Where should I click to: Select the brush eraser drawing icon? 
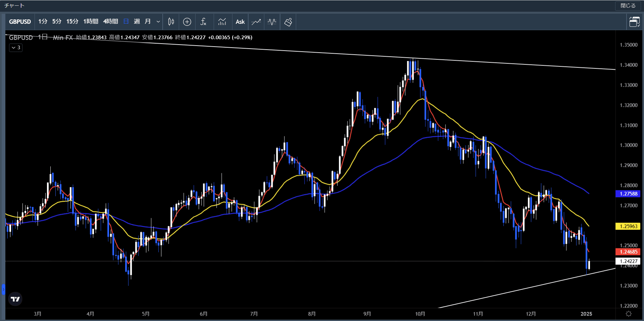[x=288, y=22]
